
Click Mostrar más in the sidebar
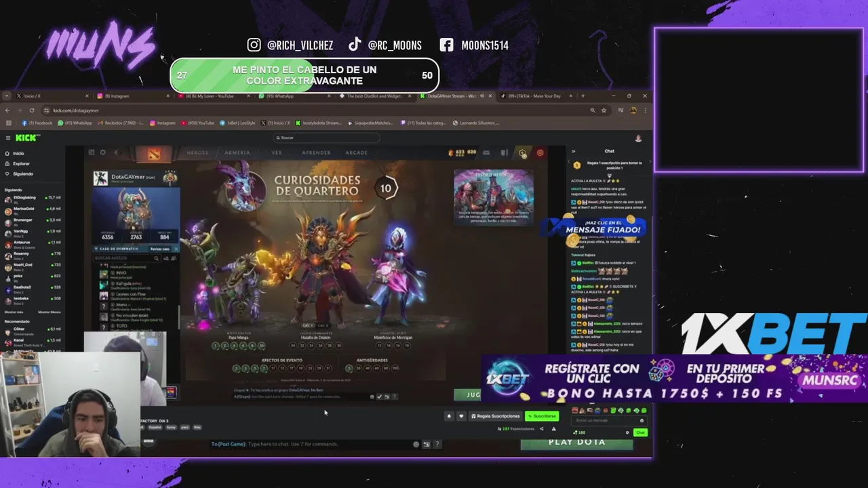(x=12, y=312)
